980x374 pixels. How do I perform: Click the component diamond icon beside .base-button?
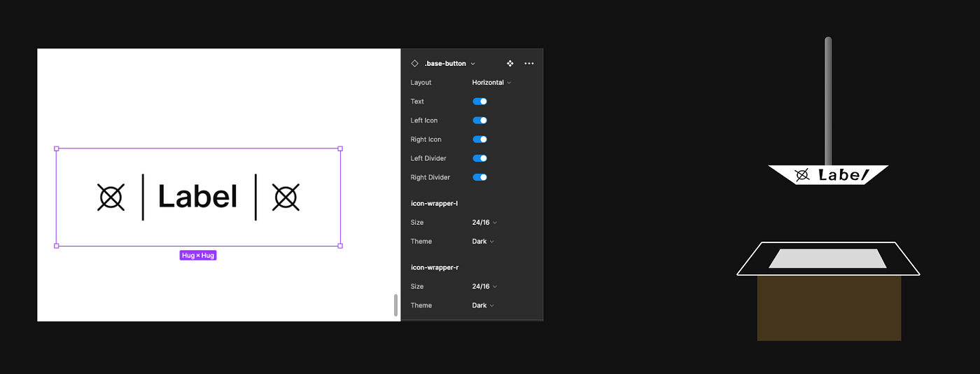(x=414, y=63)
